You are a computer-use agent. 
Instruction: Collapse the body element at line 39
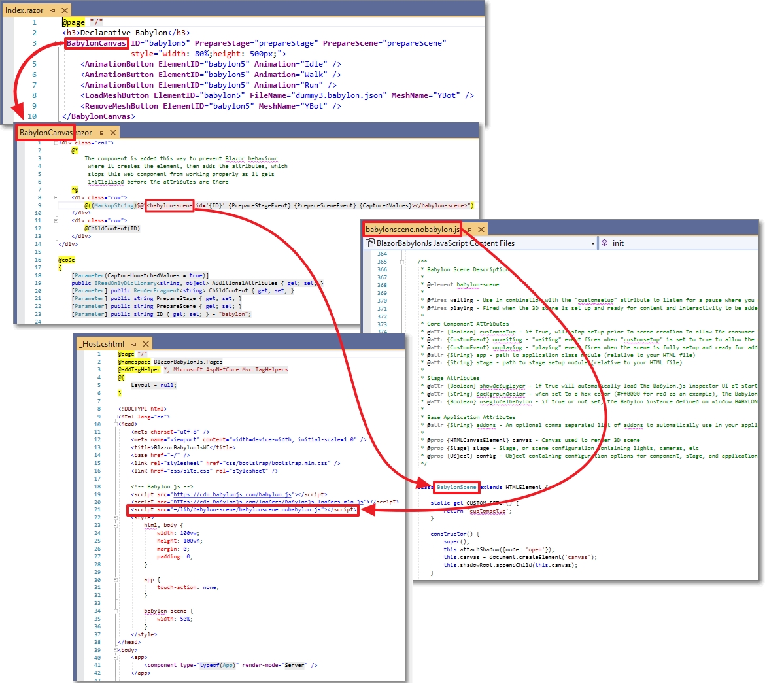(116, 650)
